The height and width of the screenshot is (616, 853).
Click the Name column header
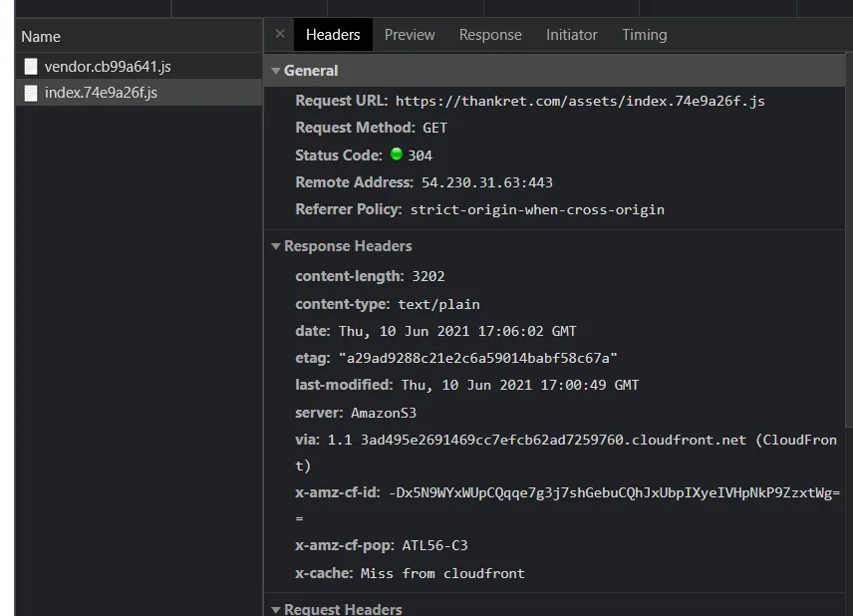pos(41,37)
